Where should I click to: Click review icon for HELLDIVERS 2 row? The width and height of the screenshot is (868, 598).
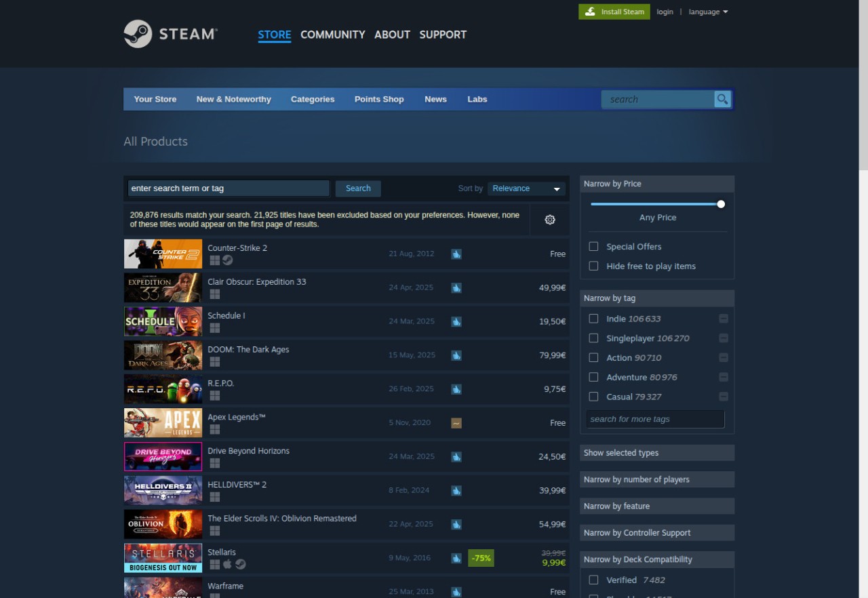(x=456, y=490)
